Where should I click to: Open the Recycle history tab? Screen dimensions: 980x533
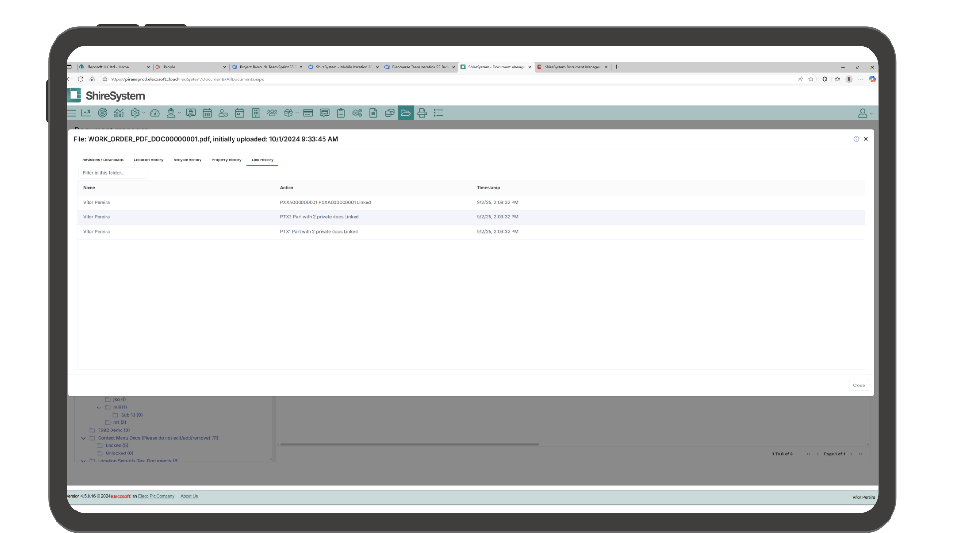coord(188,160)
